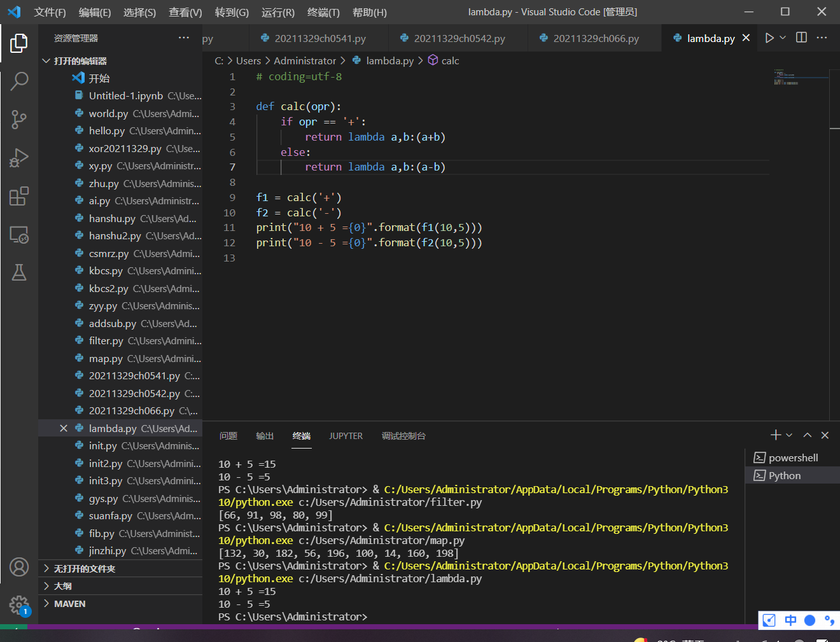Split the editor to the right

point(801,38)
